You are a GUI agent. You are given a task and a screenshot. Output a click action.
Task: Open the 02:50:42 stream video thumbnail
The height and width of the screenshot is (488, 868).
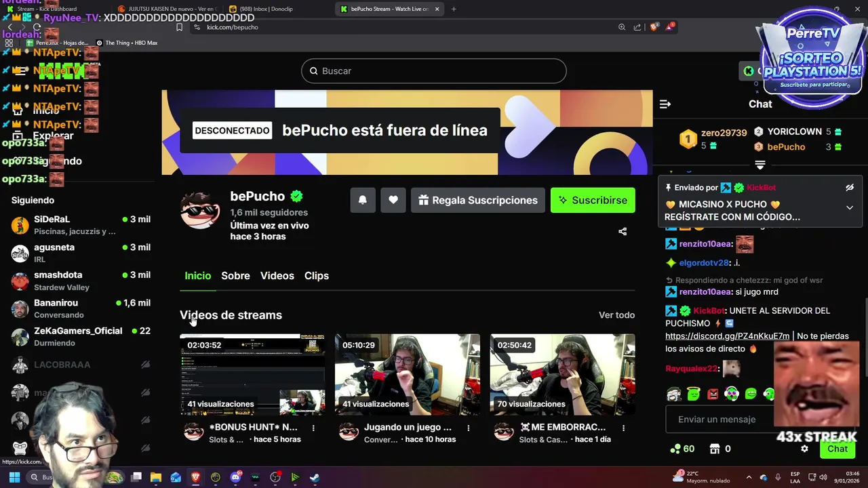click(x=563, y=374)
